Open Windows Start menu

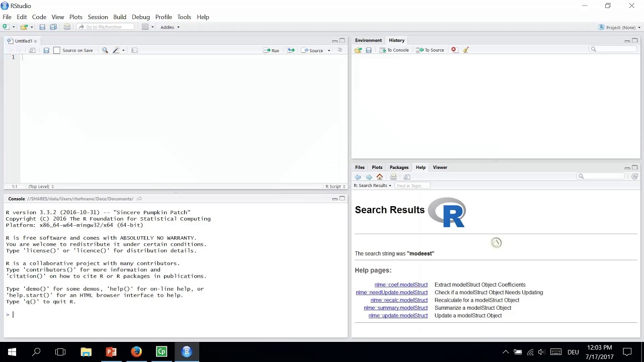12,351
